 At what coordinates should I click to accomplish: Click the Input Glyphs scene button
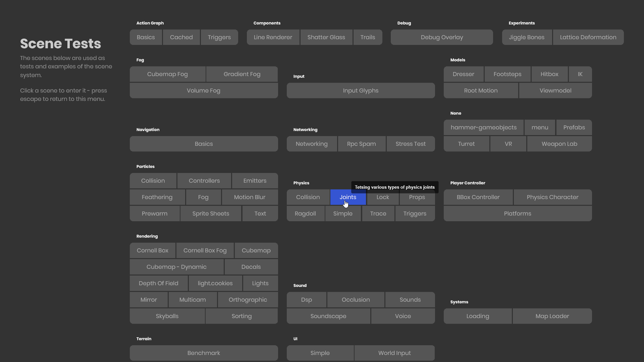[360, 90]
